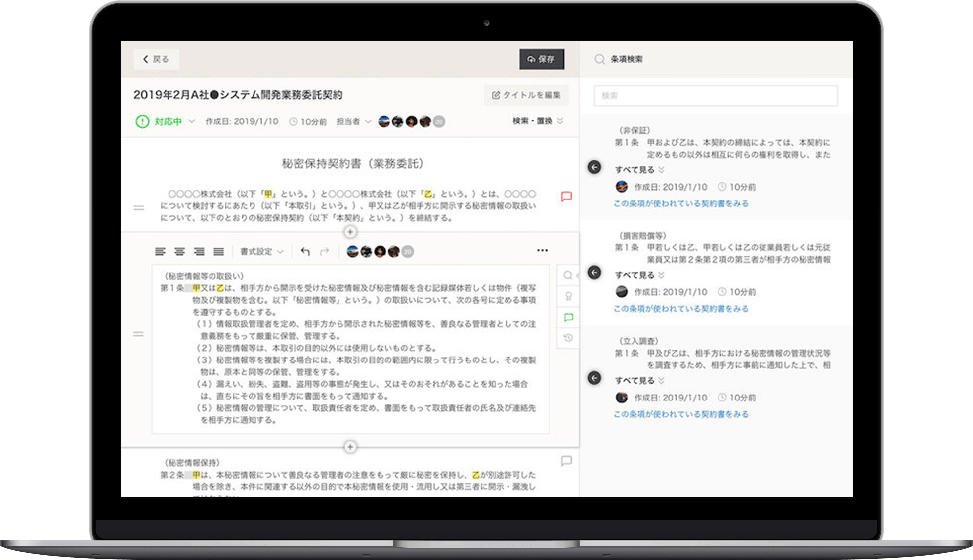Click the highlighted 甲 in the preamble

coord(268,194)
